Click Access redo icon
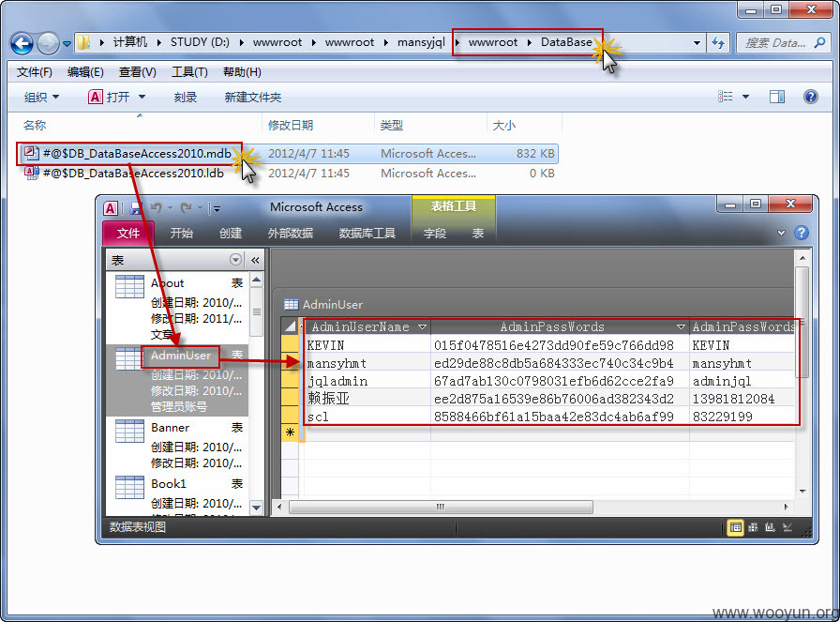The width and height of the screenshot is (840, 622). pyautogui.click(x=186, y=207)
